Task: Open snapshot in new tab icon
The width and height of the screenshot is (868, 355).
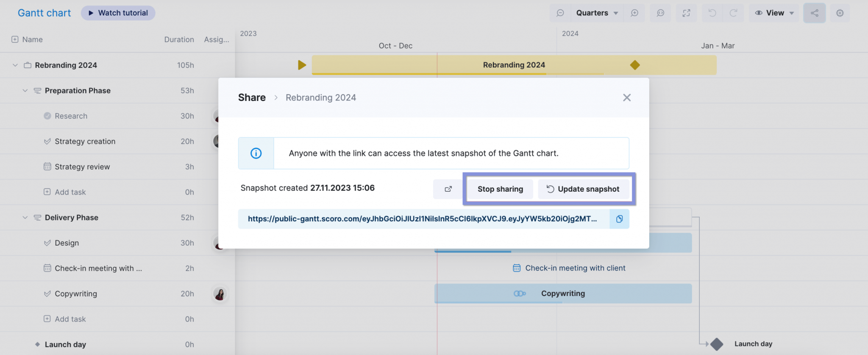Action: pyautogui.click(x=448, y=189)
